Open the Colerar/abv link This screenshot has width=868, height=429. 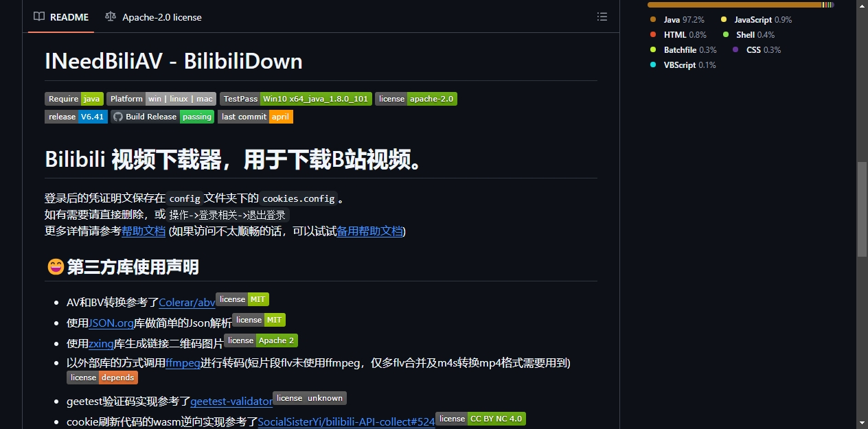187,303
